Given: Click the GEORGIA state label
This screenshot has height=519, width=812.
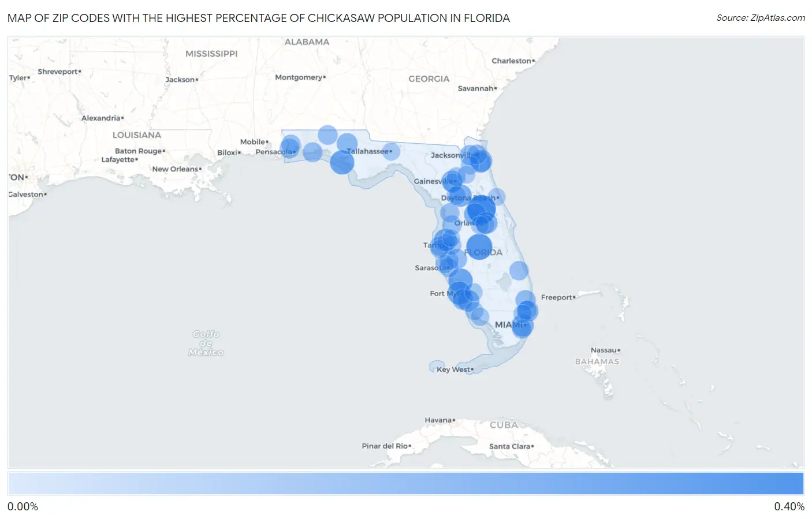Looking at the screenshot, I should pos(429,79).
